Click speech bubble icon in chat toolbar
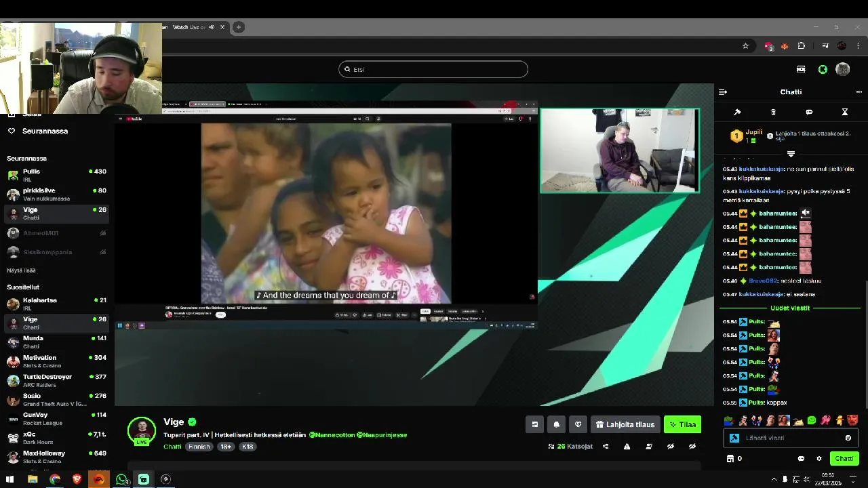The width and height of the screenshot is (868, 488). [x=809, y=112]
